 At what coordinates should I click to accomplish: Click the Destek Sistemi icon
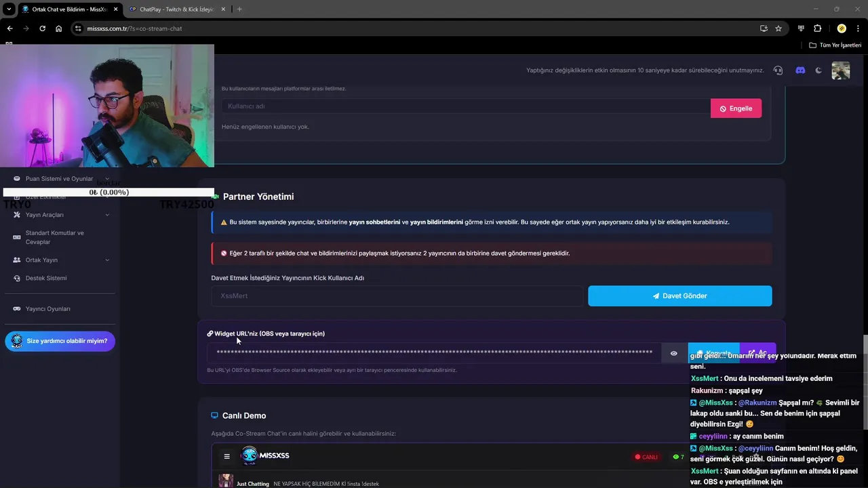18,278
